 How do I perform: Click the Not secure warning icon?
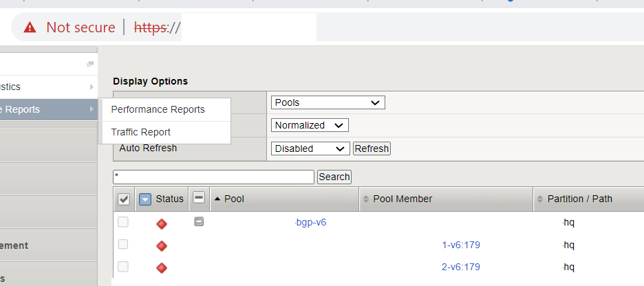30,27
